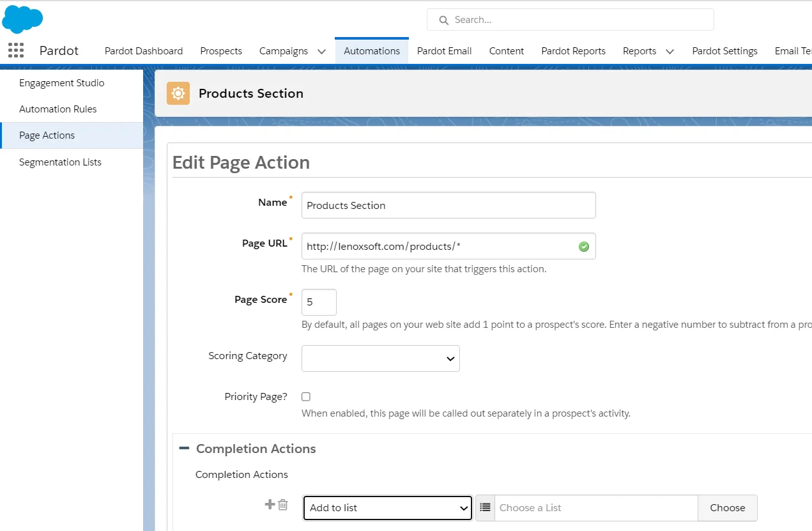Screen dimensions: 812x531
Task: Open the Add to list dropdown
Action: point(387,508)
